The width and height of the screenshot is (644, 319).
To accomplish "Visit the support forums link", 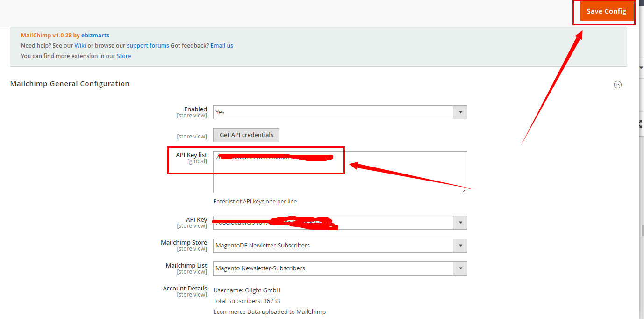I will click(x=148, y=45).
